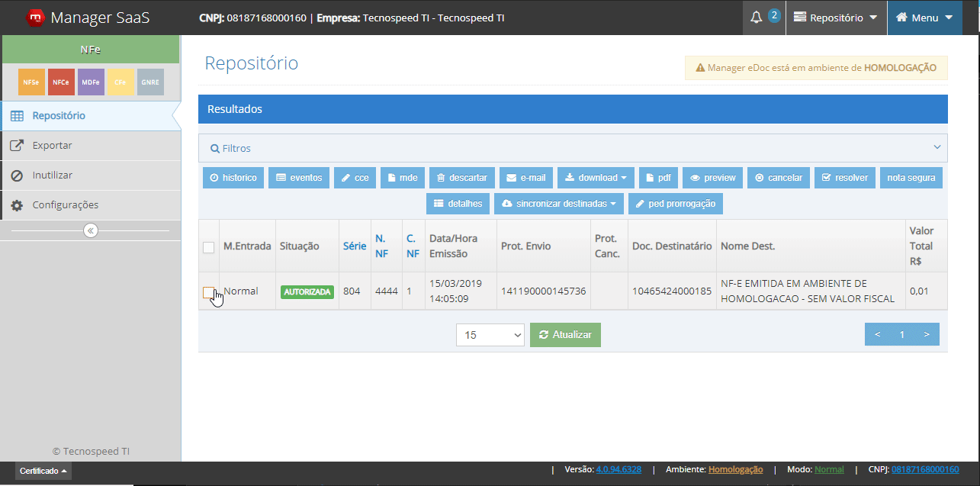Click the cancelar button
This screenshot has width=980, height=486.
pos(779,178)
